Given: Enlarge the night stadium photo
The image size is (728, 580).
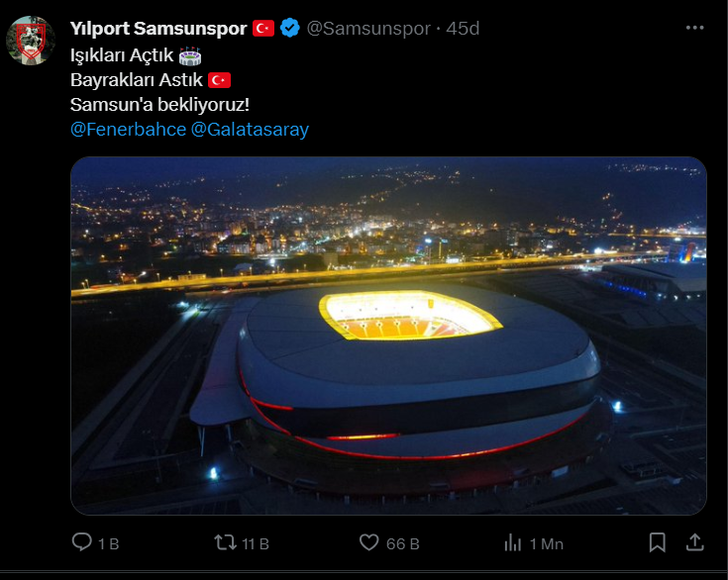Looking at the screenshot, I should tap(388, 336).
